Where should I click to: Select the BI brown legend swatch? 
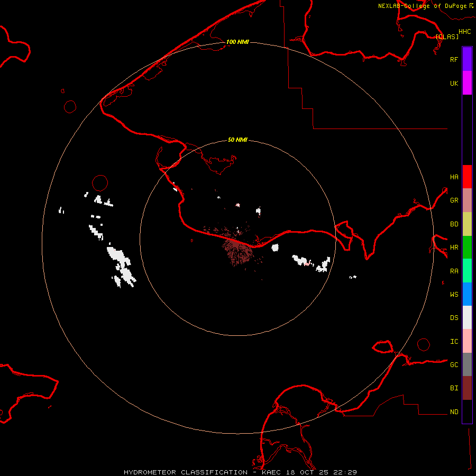tap(467, 388)
